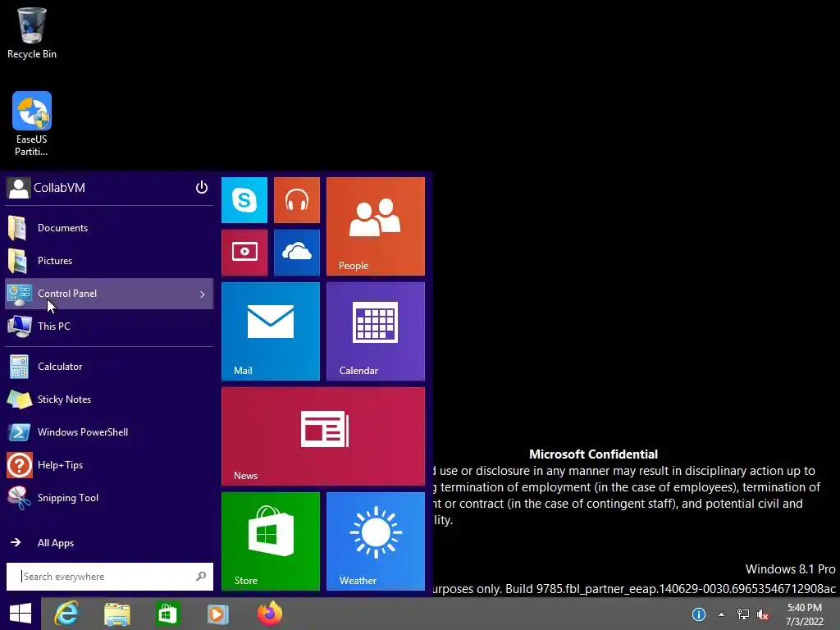
Task: Open the People tile
Action: click(x=376, y=226)
